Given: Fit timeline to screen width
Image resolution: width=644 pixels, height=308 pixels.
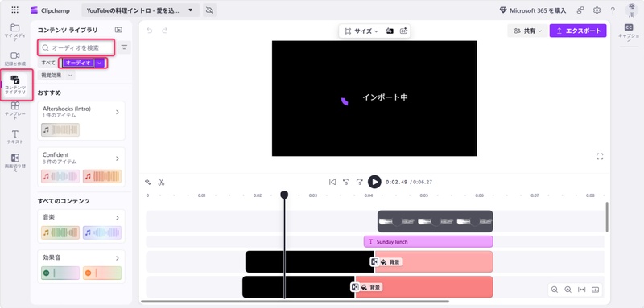Looking at the screenshot, I should [581, 290].
